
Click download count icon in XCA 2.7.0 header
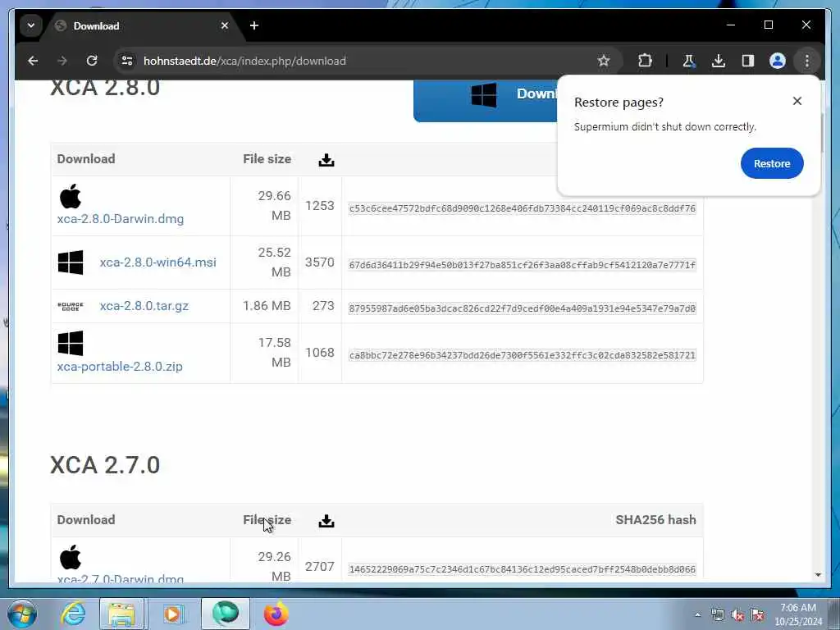[326, 521]
